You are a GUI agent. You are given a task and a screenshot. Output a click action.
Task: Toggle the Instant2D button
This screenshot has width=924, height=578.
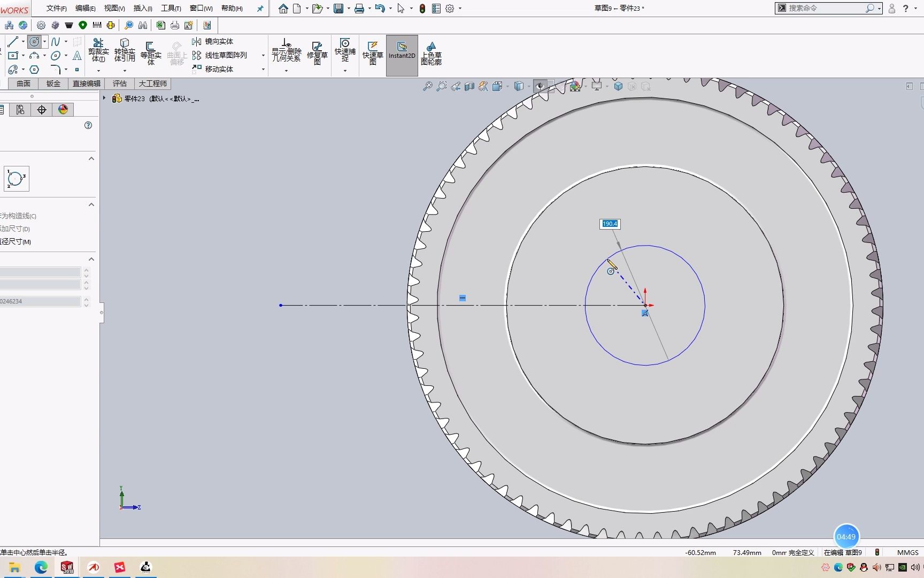(x=402, y=56)
